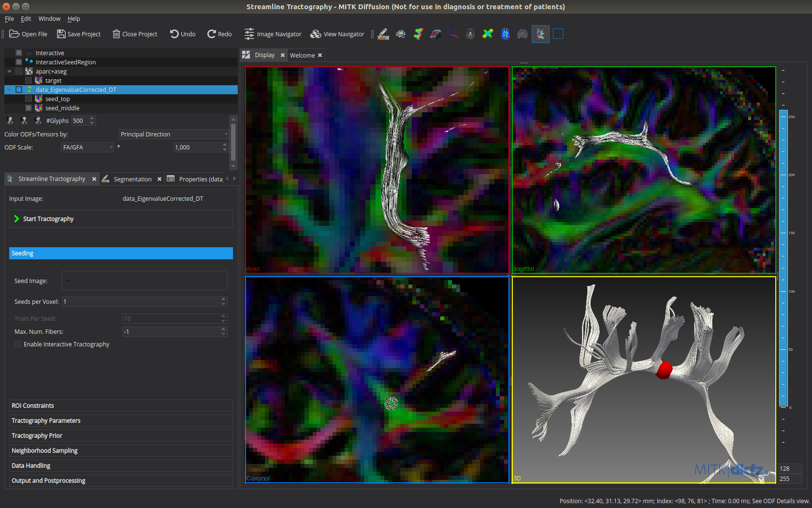Switch to the Welcome tab
Screen dimensions: 812x508
(x=302, y=55)
